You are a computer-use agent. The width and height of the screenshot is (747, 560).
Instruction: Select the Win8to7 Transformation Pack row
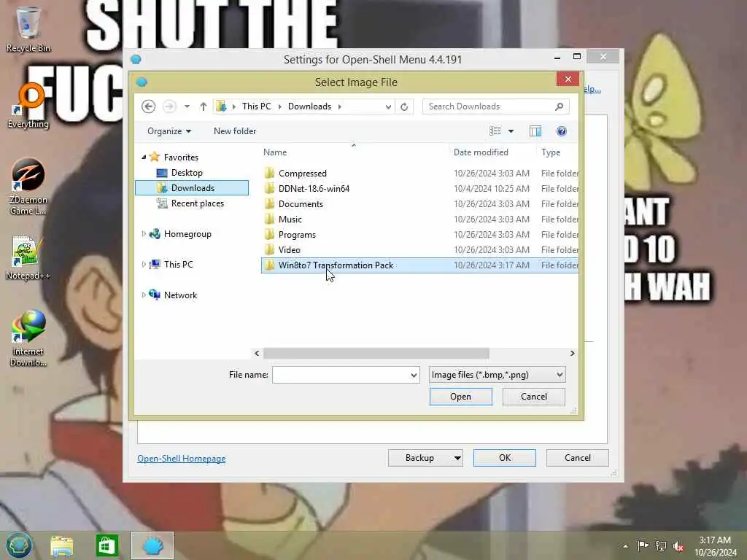pyautogui.click(x=419, y=265)
